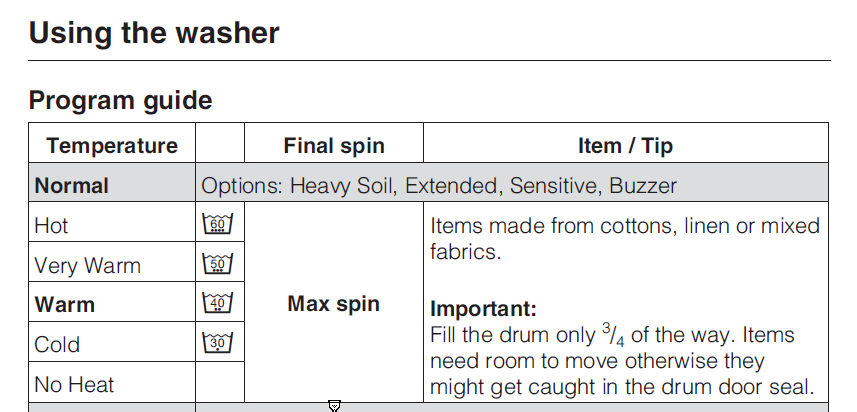The height and width of the screenshot is (412, 857).
Task: Click the Final spin column header
Action: click(334, 146)
